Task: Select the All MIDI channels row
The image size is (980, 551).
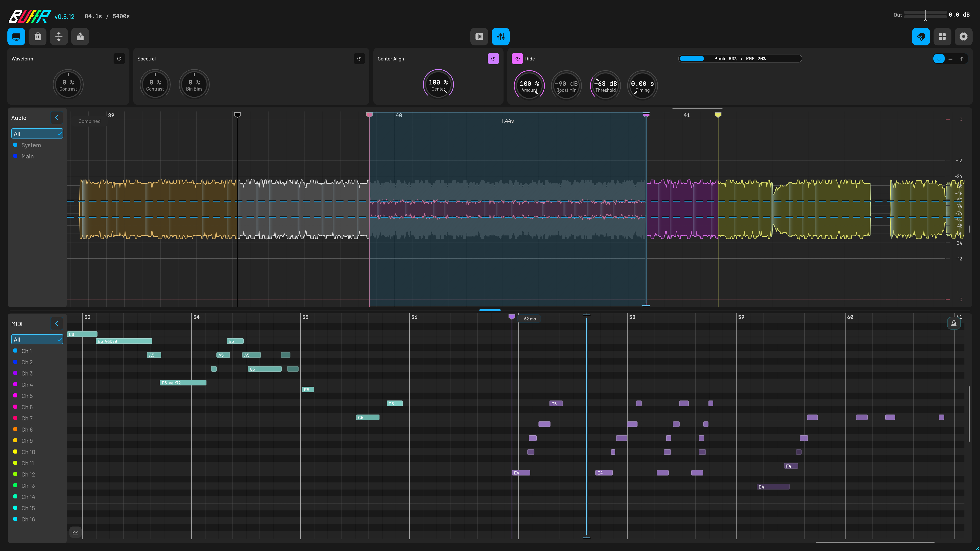Action: [37, 339]
